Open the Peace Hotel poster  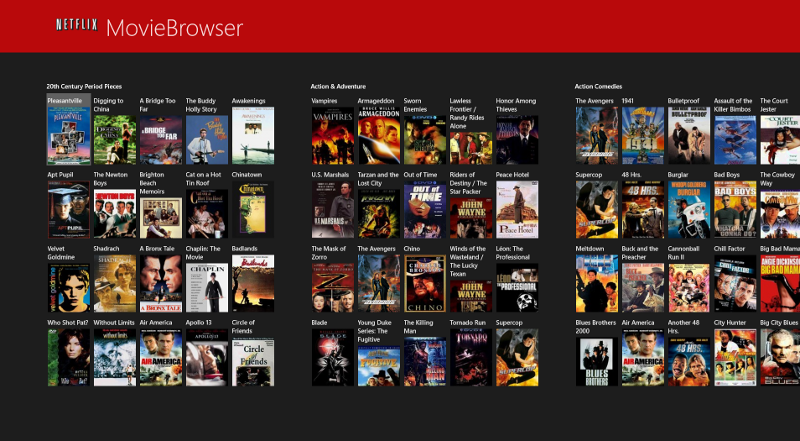[517, 209]
